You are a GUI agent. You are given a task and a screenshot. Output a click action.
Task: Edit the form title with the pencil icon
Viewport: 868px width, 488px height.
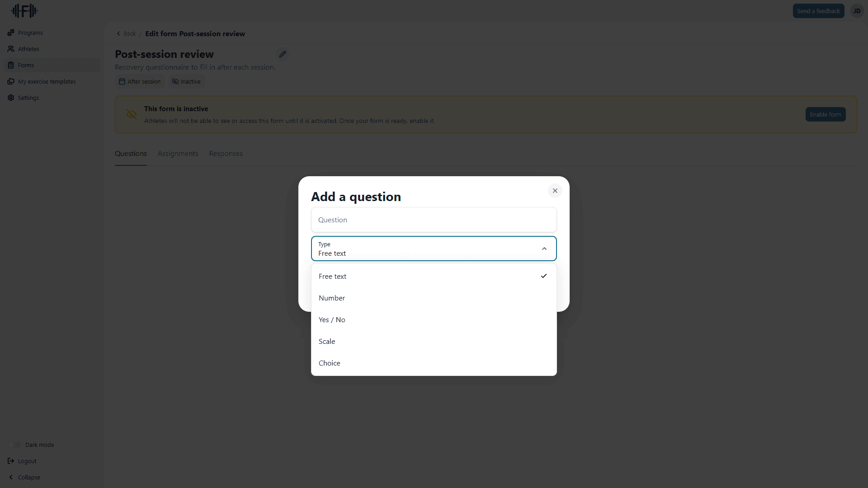click(283, 54)
